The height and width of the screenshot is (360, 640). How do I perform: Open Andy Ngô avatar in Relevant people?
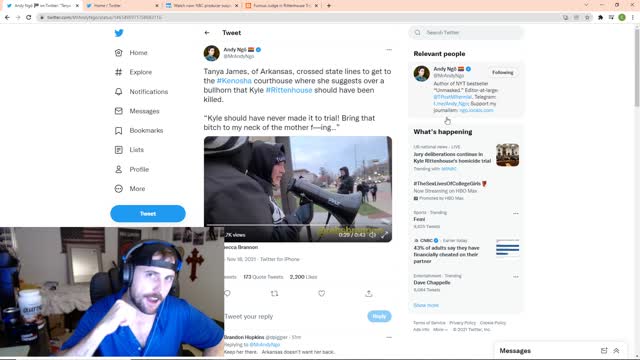pos(422,73)
